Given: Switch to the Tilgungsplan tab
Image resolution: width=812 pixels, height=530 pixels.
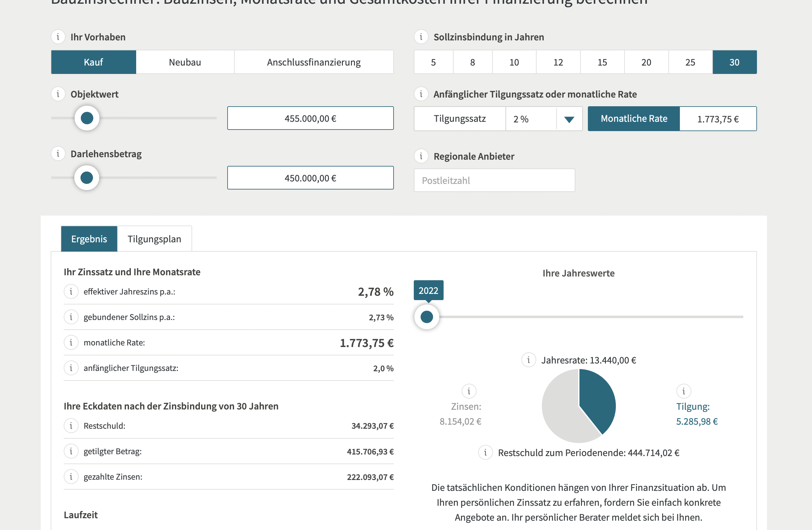Looking at the screenshot, I should [154, 239].
